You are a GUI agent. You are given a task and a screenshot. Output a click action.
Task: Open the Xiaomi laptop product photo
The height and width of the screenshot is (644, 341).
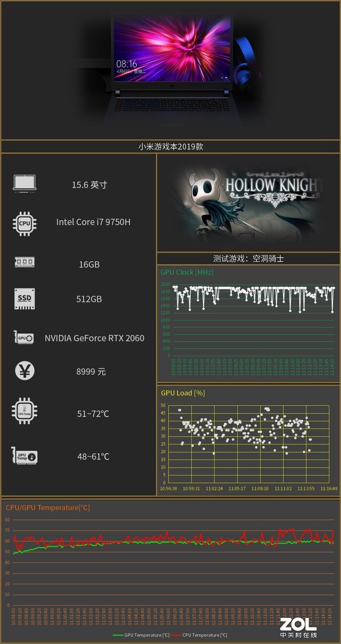coord(170,69)
